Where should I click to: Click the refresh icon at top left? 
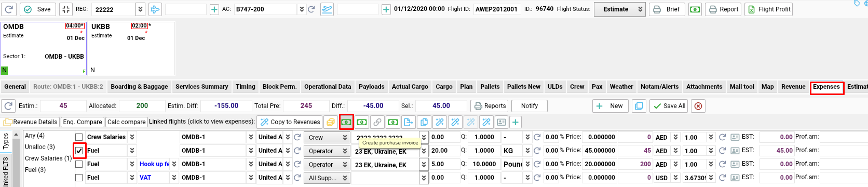click(9, 9)
